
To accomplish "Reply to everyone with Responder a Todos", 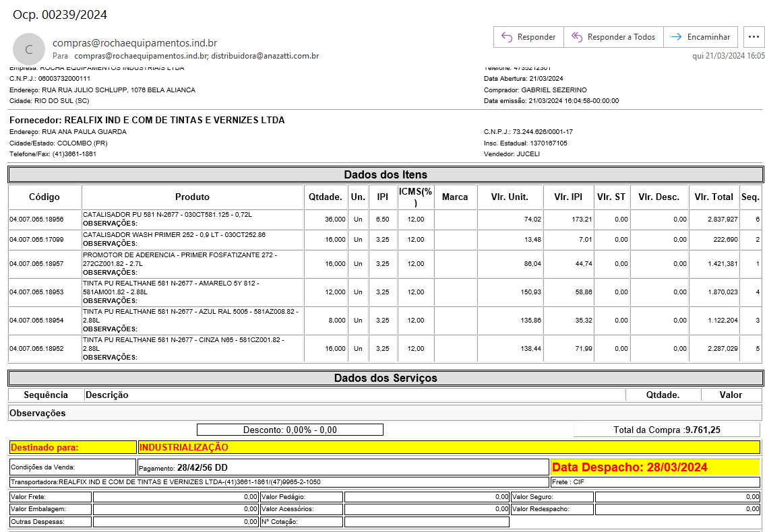I will point(613,37).
